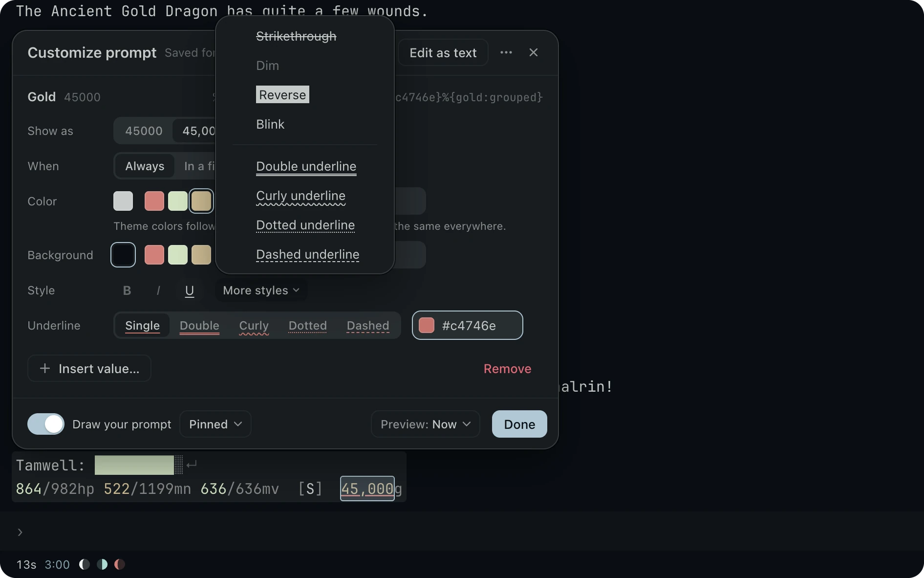Pick the tan Color swatch
This screenshot has width=924, height=578.
click(201, 201)
